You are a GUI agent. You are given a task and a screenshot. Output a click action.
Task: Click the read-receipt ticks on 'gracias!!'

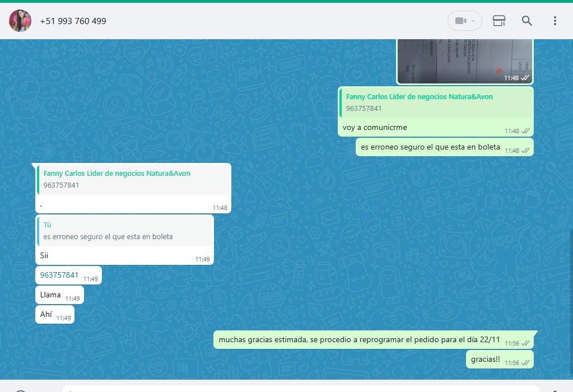tap(525, 363)
